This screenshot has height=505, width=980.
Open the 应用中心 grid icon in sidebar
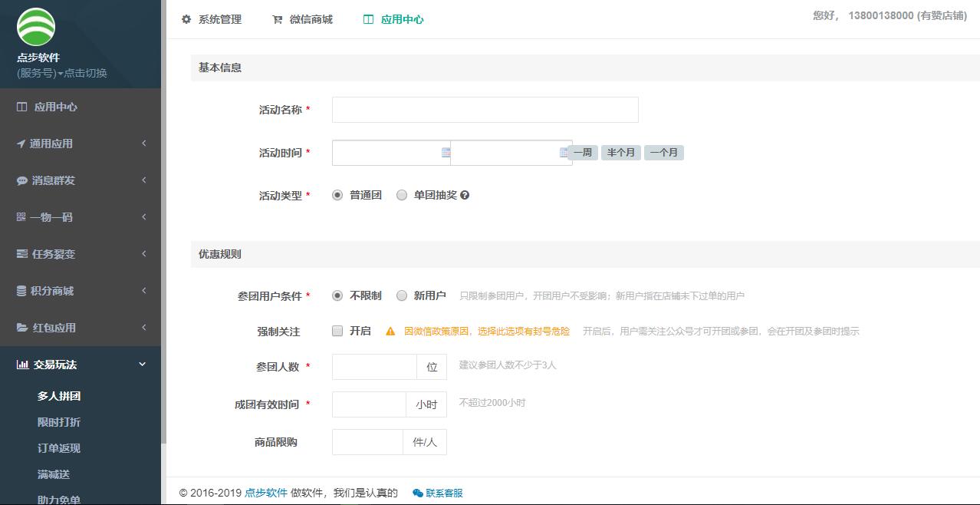pos(19,107)
